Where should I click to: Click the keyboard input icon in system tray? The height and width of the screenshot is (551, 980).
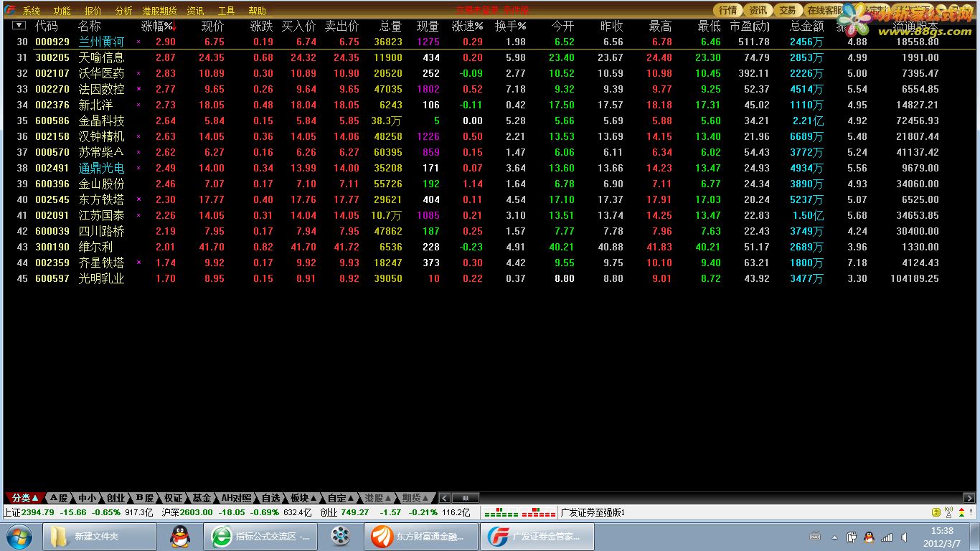[x=815, y=537]
